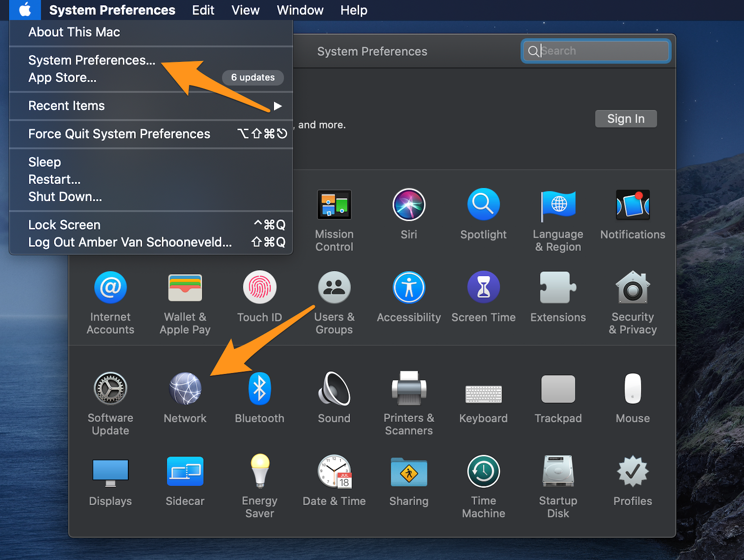Screen dimensions: 744x560
Task: Open the Window menu in menu bar
Action: point(300,10)
